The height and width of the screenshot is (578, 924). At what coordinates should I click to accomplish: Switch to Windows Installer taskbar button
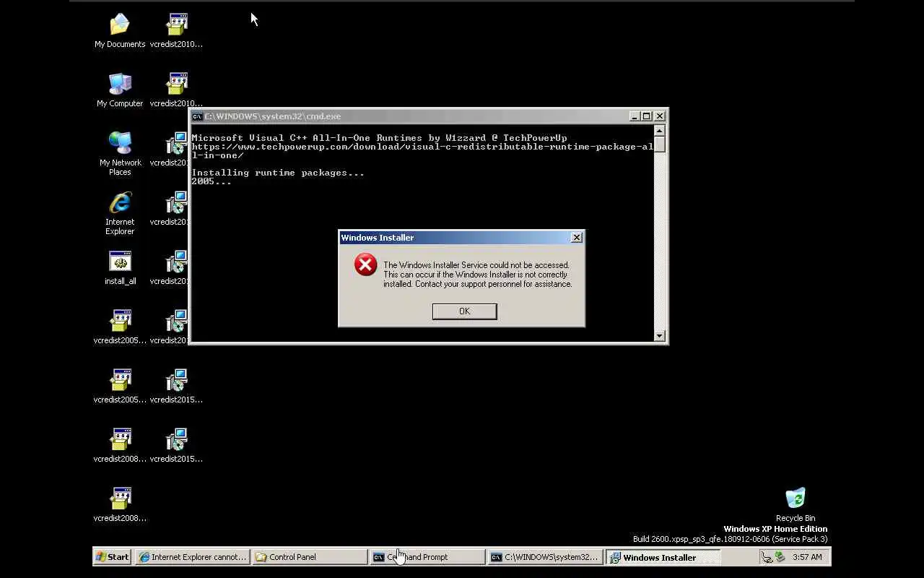[663, 557]
